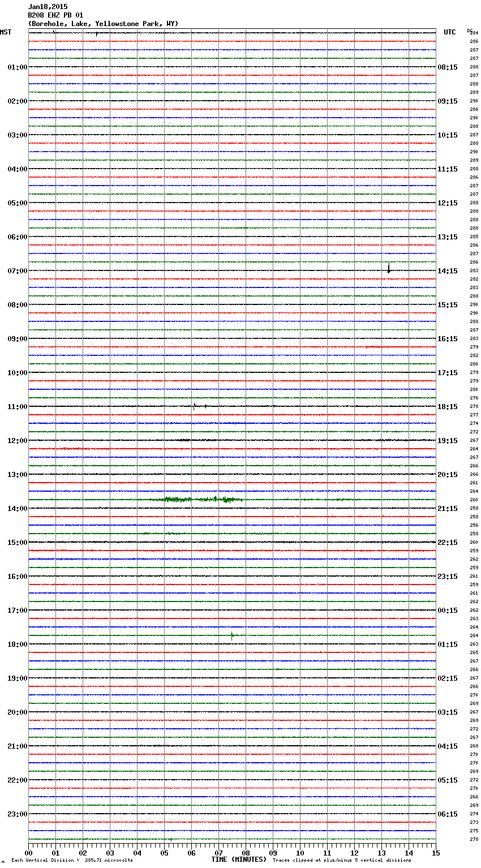This screenshot has height=868, width=481.
Task: Click the "14:15" UTC time label
Action: pyautogui.click(x=448, y=271)
